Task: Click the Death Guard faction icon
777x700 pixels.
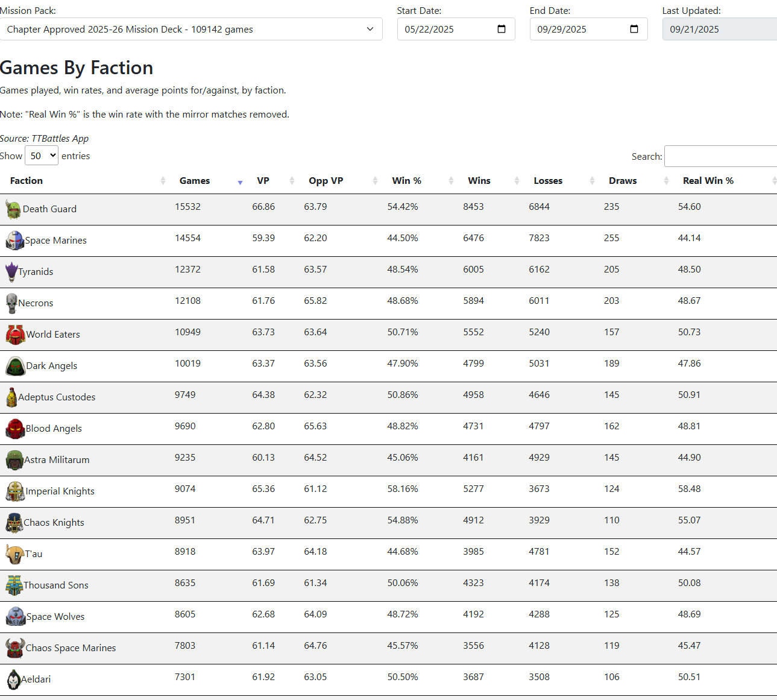Action: point(13,209)
